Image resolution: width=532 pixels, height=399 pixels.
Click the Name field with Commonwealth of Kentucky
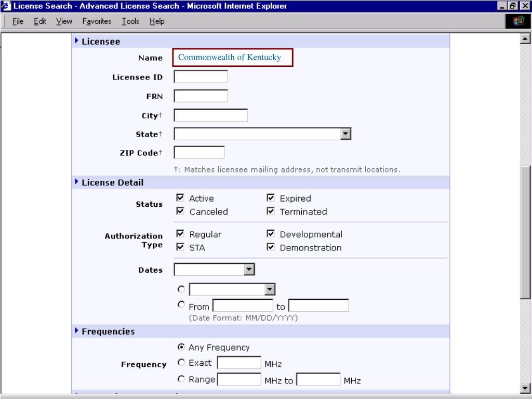click(x=233, y=57)
